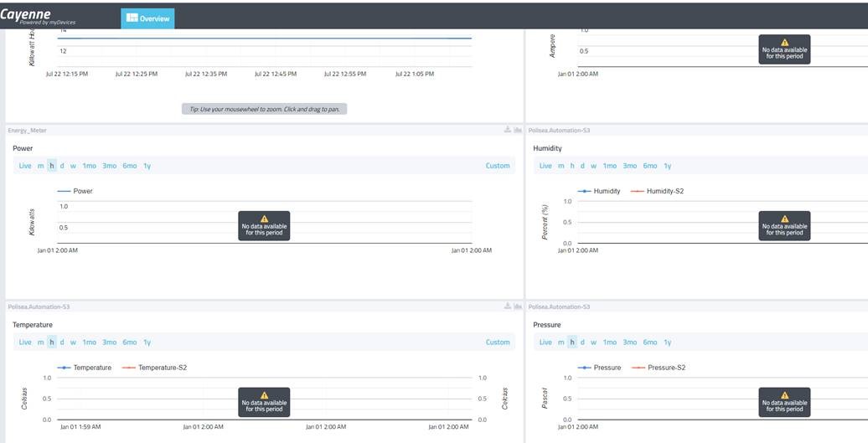Select week (w) range in Temperature chart
The image size is (868, 443).
73,342
